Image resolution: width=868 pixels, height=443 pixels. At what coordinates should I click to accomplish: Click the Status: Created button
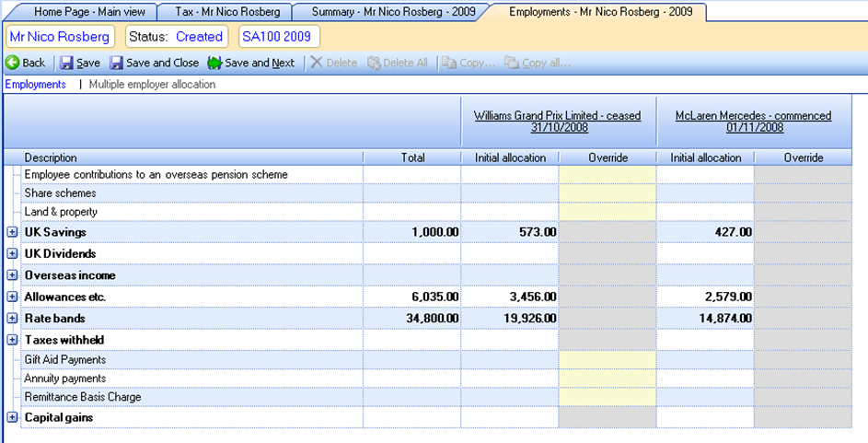176,37
